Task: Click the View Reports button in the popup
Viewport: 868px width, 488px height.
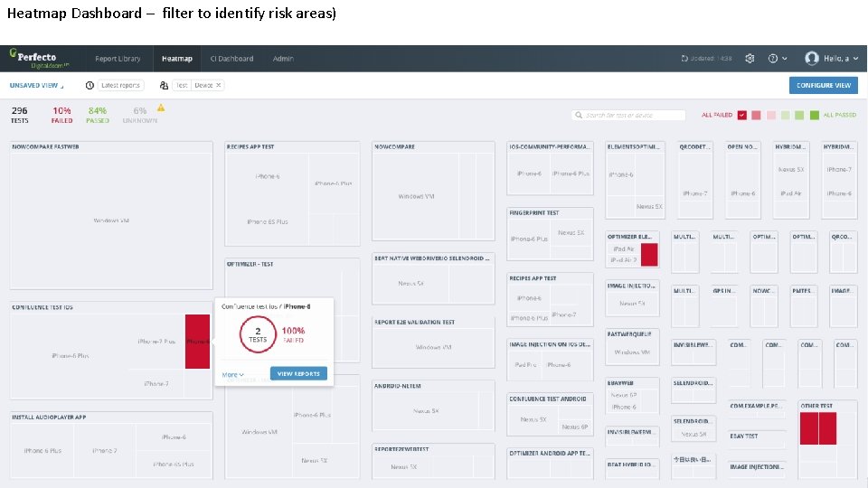Action: point(298,373)
